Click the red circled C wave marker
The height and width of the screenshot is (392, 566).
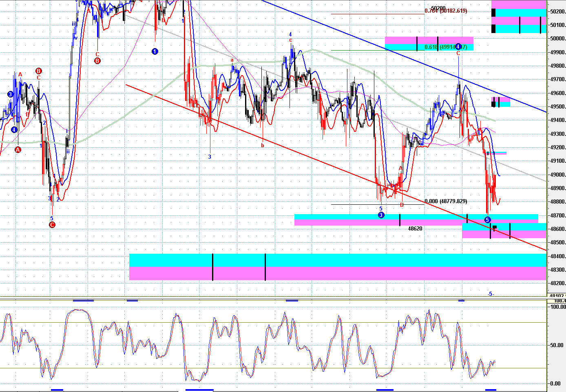click(x=52, y=225)
